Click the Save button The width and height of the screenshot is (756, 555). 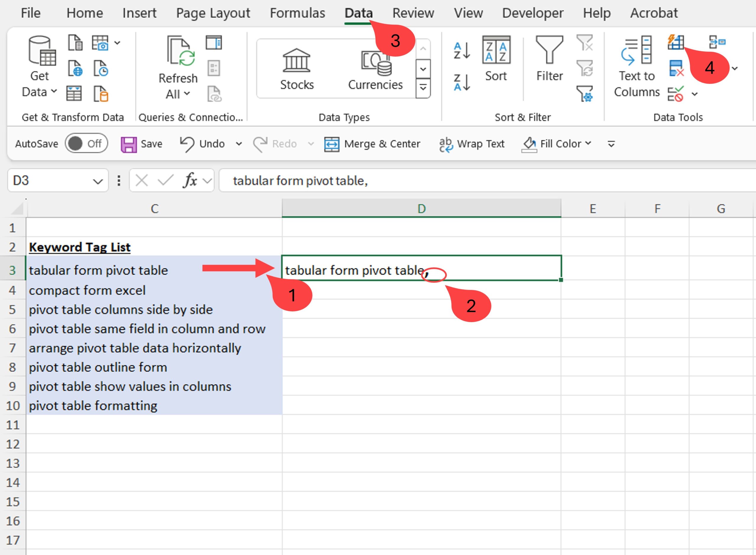142,143
